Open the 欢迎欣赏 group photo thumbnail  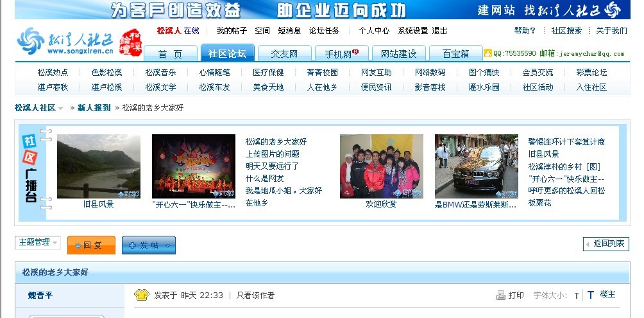click(382, 166)
